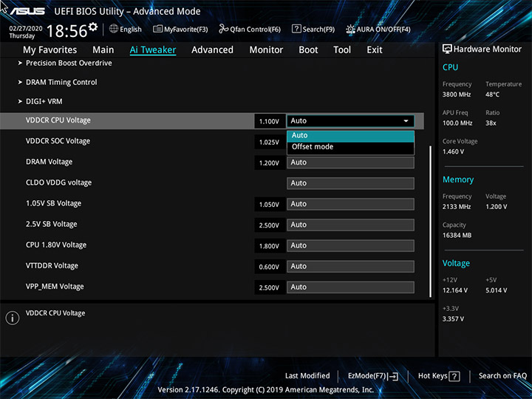
Task: Click the 48°C temperature value
Action: (x=493, y=95)
